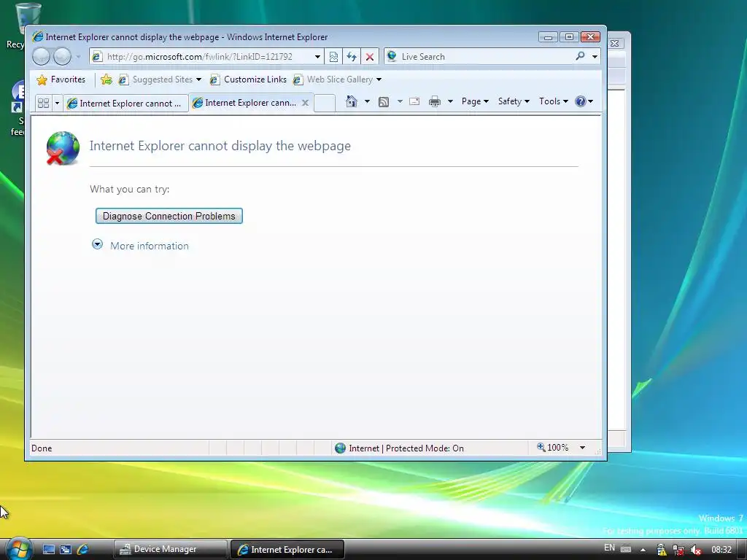Expand the Home button dropdown arrow
This screenshot has height=560, width=747.
pos(367,101)
